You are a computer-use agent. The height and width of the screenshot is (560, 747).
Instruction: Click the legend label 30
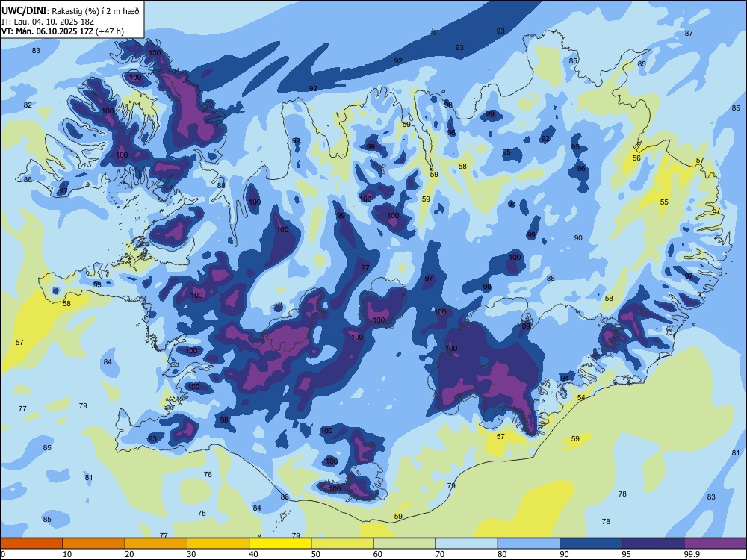(x=191, y=554)
